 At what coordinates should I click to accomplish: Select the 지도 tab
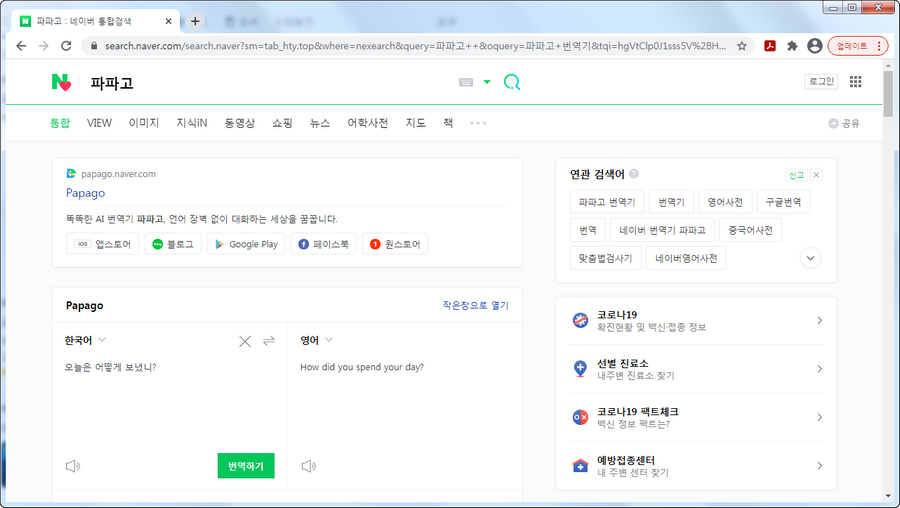click(x=416, y=123)
